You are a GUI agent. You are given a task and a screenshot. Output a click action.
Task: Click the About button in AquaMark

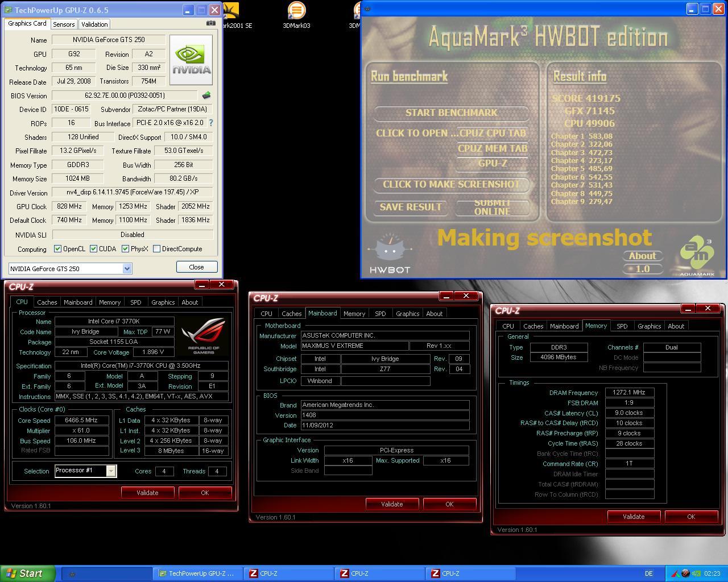643,256
